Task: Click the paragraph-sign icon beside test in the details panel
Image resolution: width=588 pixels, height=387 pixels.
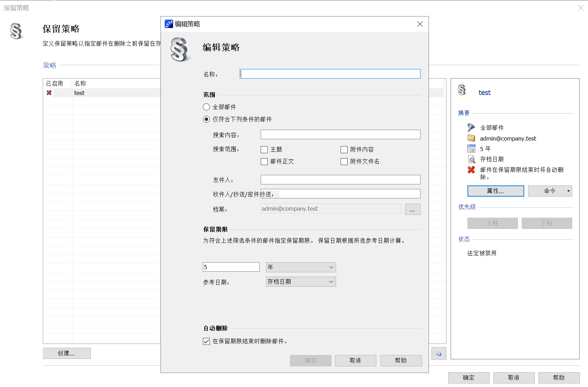Action: click(x=462, y=90)
